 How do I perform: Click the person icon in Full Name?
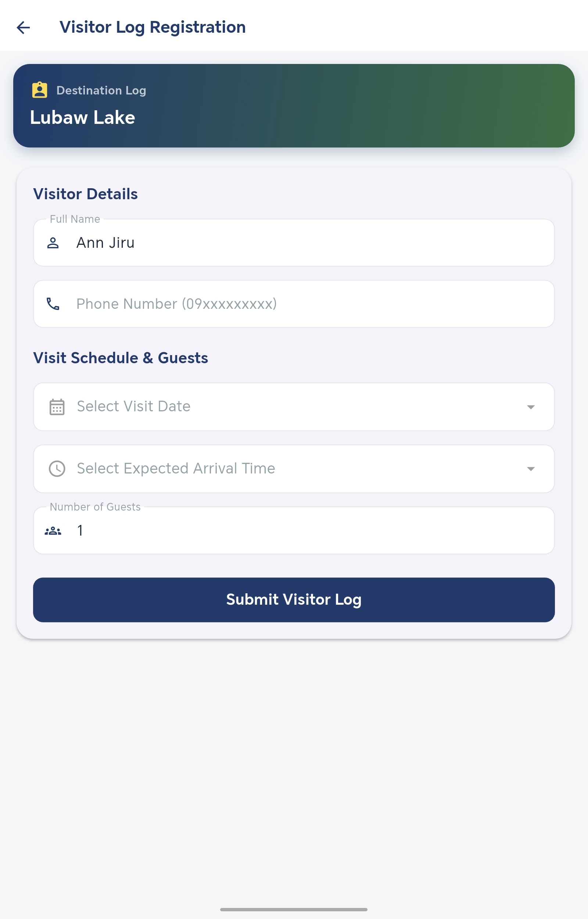(53, 243)
